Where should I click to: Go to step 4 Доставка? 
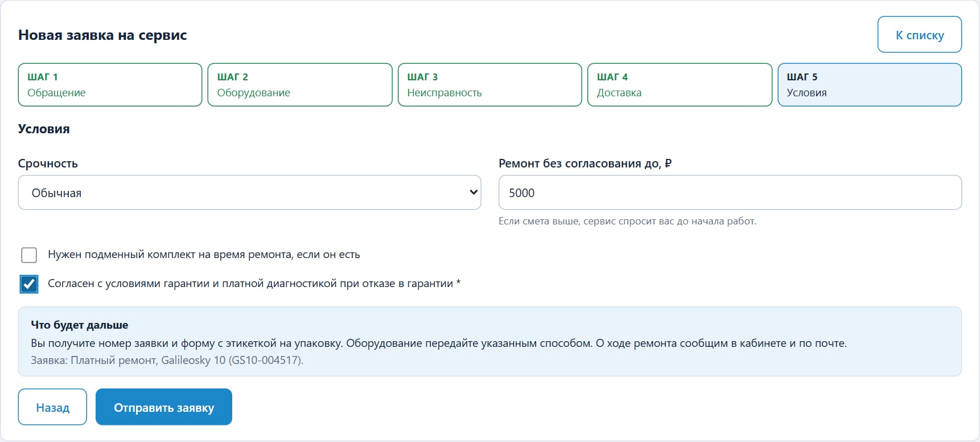pos(680,85)
